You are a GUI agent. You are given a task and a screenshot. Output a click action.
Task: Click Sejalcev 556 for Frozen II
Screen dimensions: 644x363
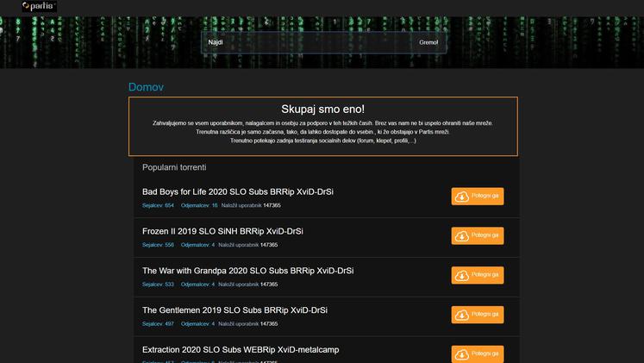tap(158, 245)
